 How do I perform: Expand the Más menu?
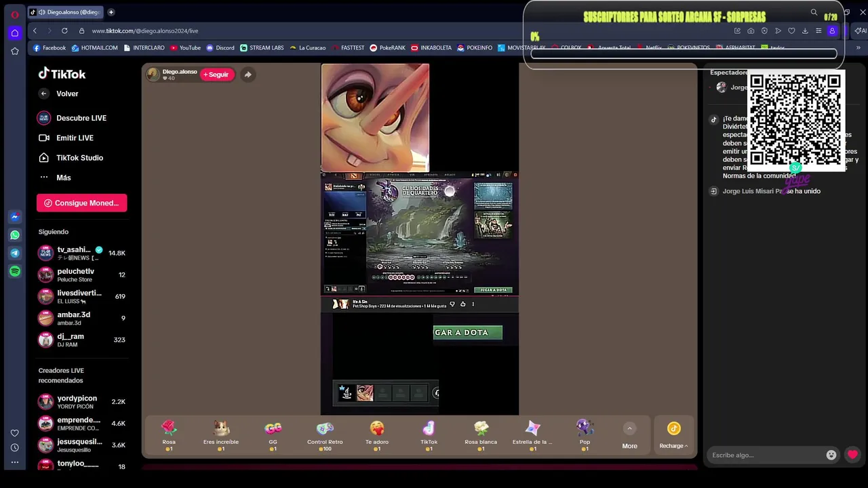54,178
